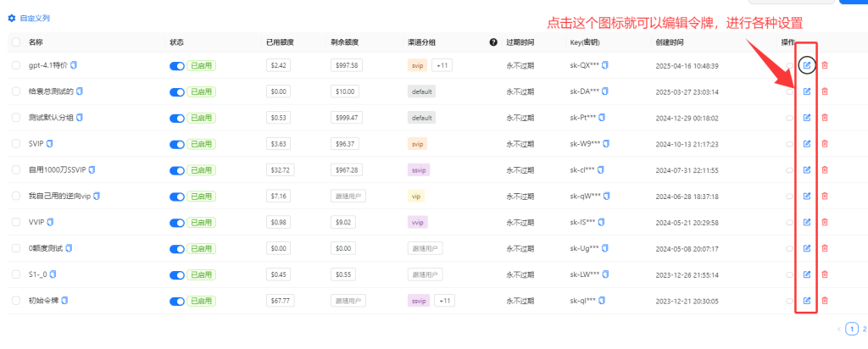Click the help icon beside 渠道分组

tap(493, 42)
